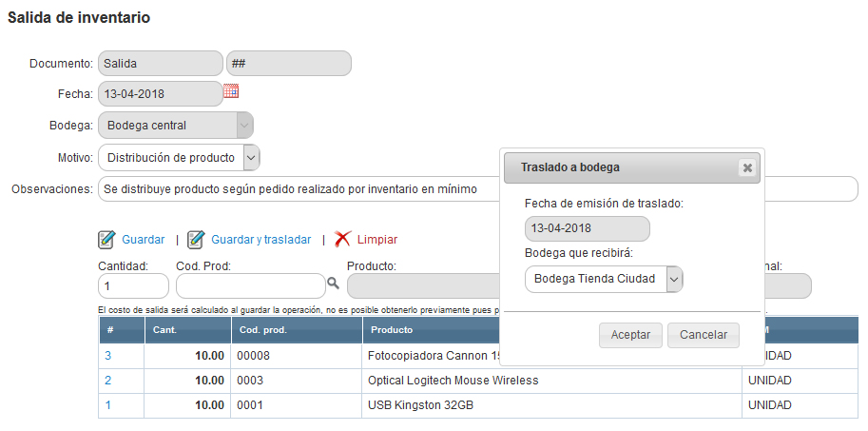Viewport: 868px width, 431px height.
Task: Select row number 3 link
Action: 108,356
